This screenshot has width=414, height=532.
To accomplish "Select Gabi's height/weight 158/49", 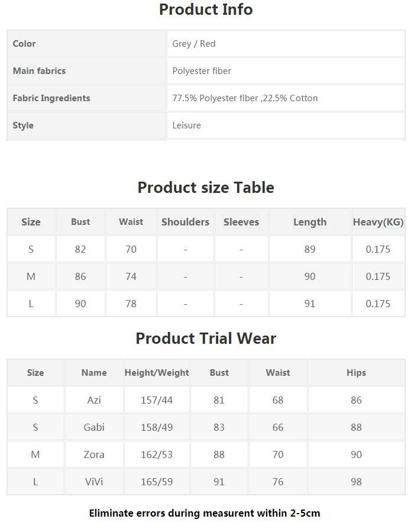I will [157, 427].
